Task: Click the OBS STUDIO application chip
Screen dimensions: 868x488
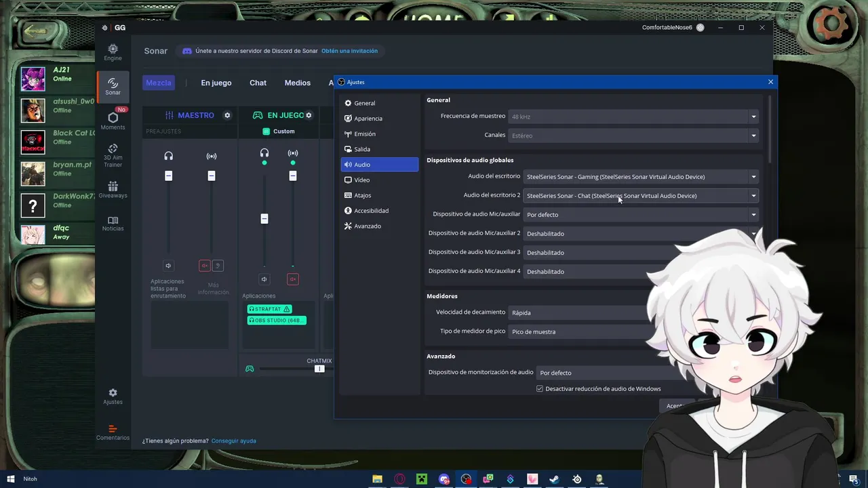Action: click(277, 320)
